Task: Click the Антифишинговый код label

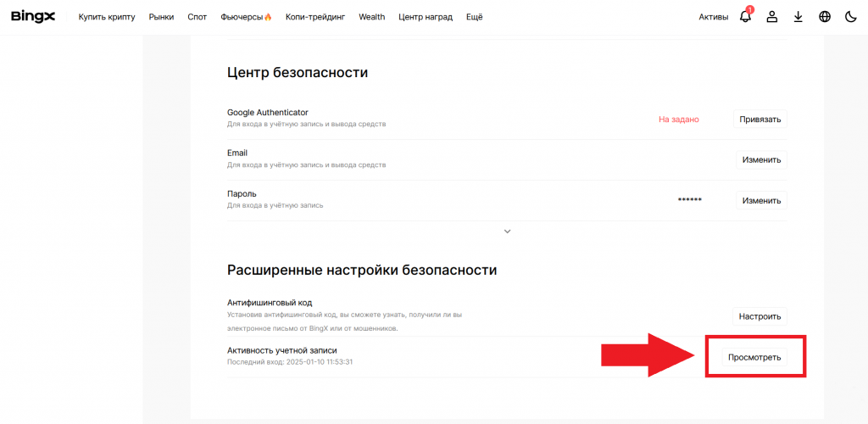Action: coord(270,303)
